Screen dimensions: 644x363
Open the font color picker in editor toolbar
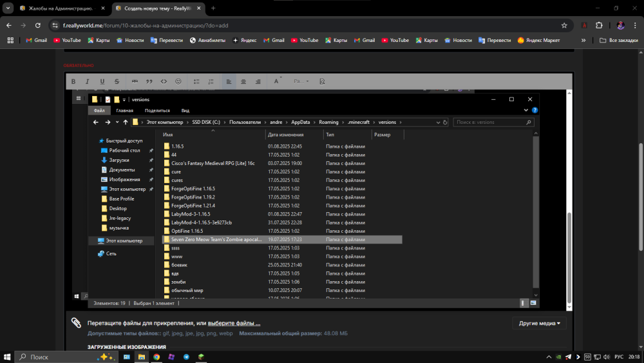(277, 81)
